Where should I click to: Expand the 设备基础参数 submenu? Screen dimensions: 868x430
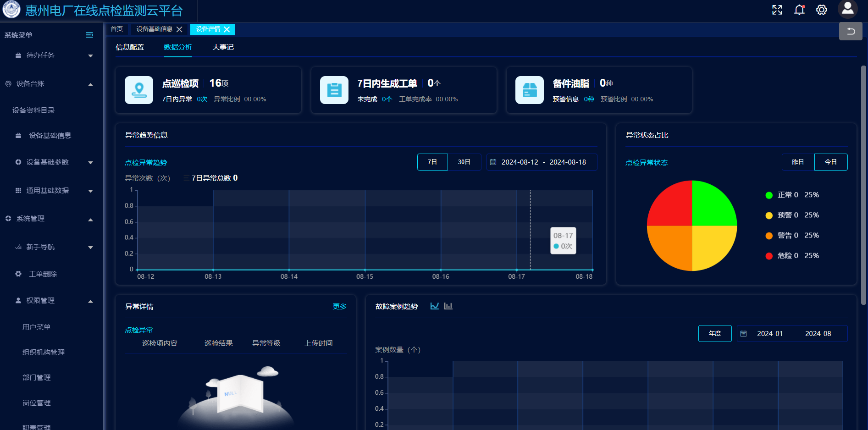90,163
